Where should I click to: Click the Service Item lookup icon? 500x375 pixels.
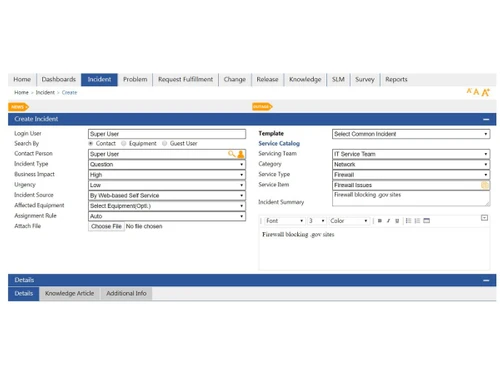[485, 185]
